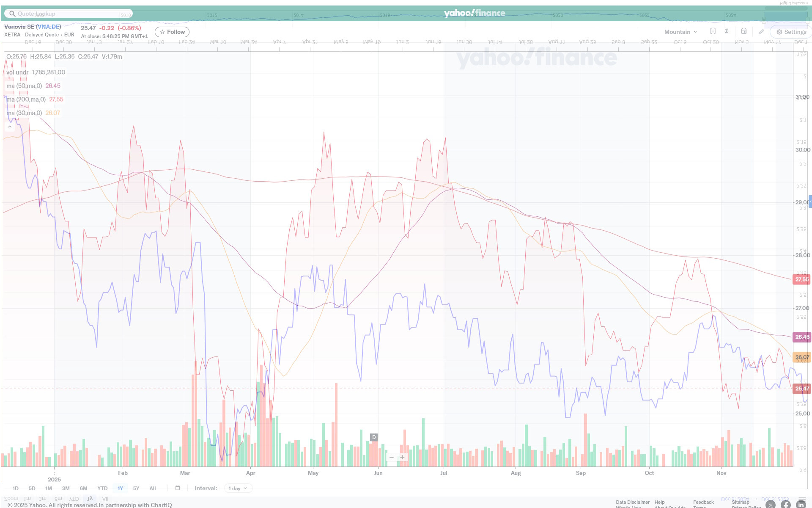The image size is (812, 508).
Task: Click the LinkedIn icon in footer
Action: point(801,504)
